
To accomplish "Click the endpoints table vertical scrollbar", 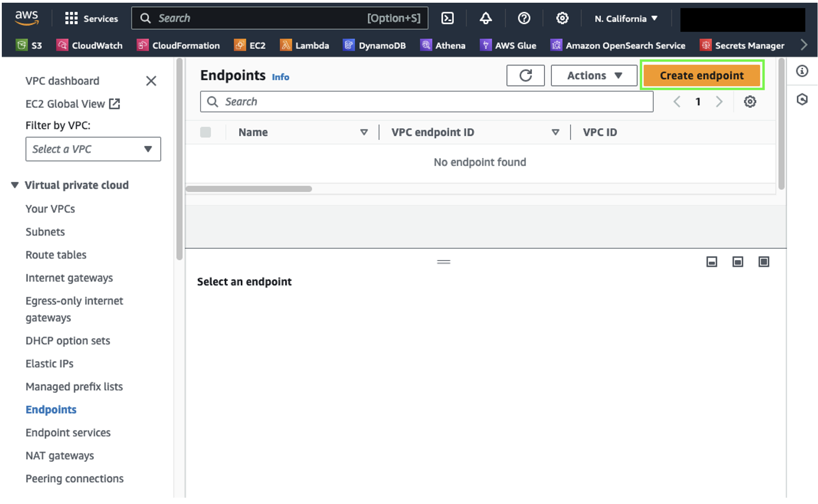I will [781, 124].
